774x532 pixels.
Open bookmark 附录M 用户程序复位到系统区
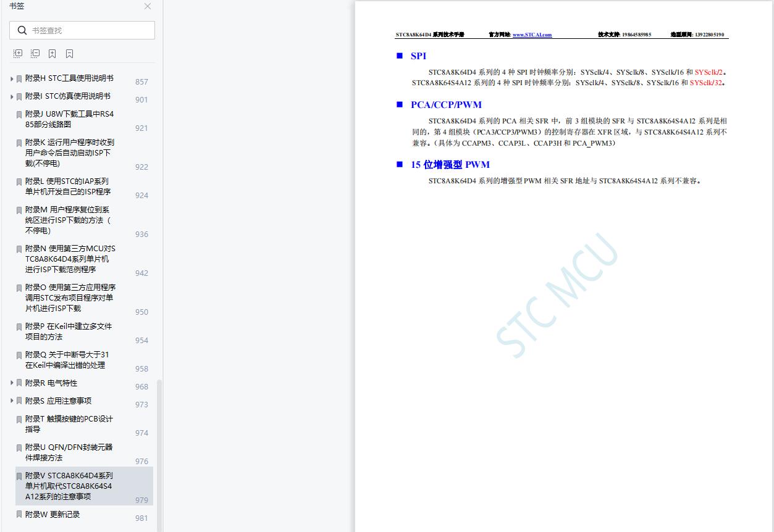pyautogui.click(x=69, y=220)
